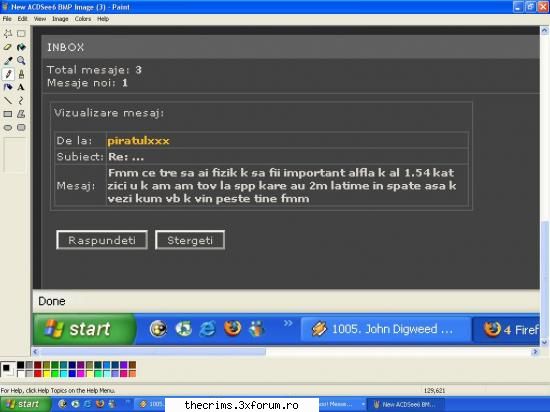Screen dimensions: 550x412
Task: Activate the Magnifier tool
Action: [21, 61]
